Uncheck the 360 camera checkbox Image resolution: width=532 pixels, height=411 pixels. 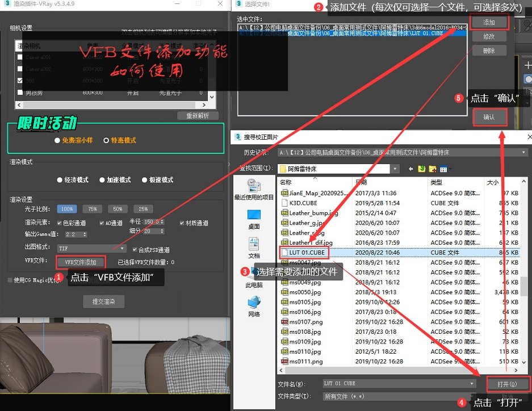tap(20, 79)
